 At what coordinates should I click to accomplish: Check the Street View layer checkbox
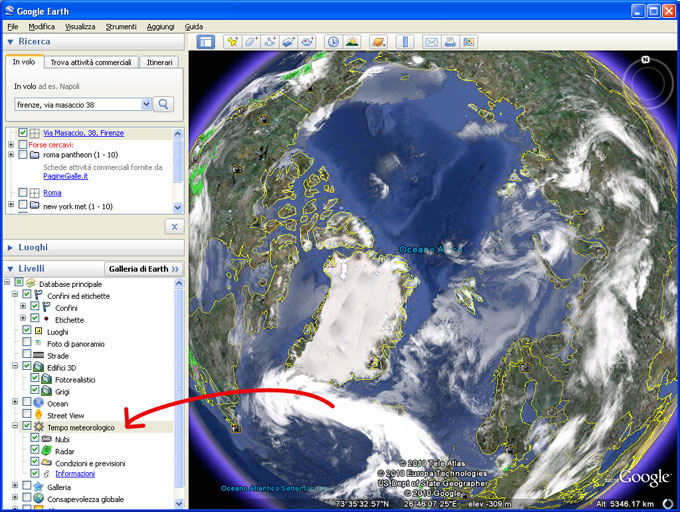(x=26, y=414)
